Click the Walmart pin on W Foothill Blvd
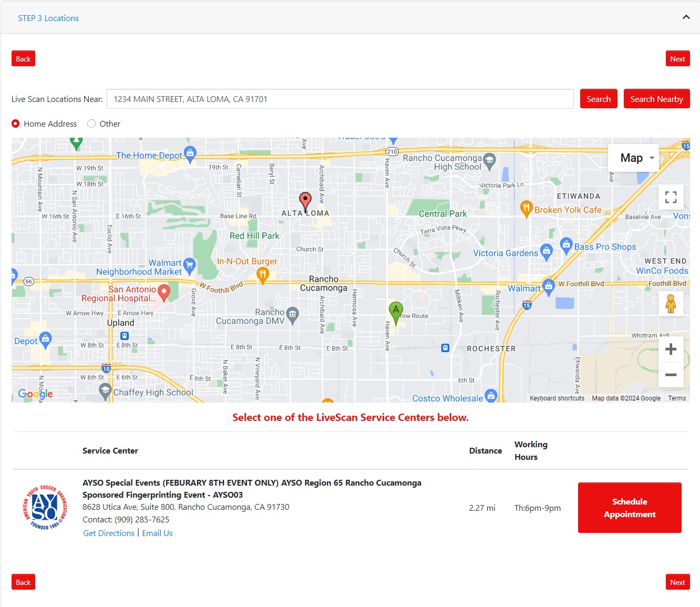This screenshot has width=700, height=607. (549, 287)
